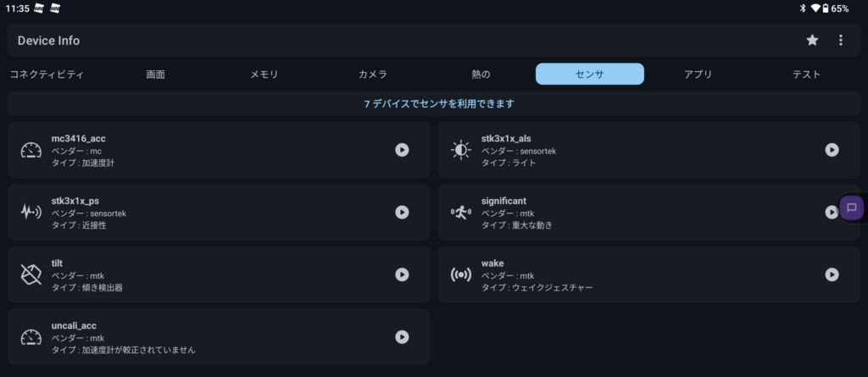Open the メモリ tab
Viewport: 868px width, 377px height.
(x=264, y=75)
